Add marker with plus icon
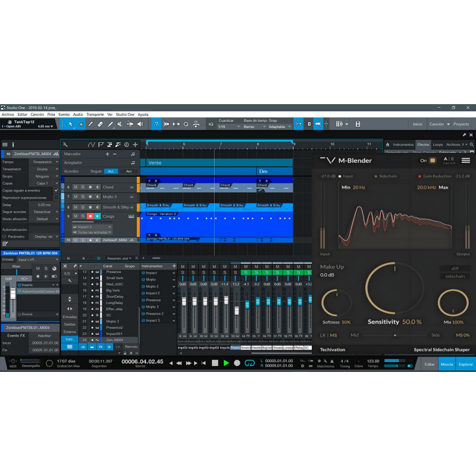This screenshot has height=476, width=476. [107, 154]
